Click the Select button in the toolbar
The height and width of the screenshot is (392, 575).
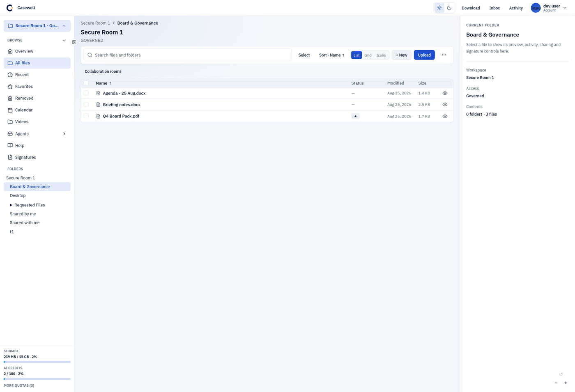(x=304, y=55)
